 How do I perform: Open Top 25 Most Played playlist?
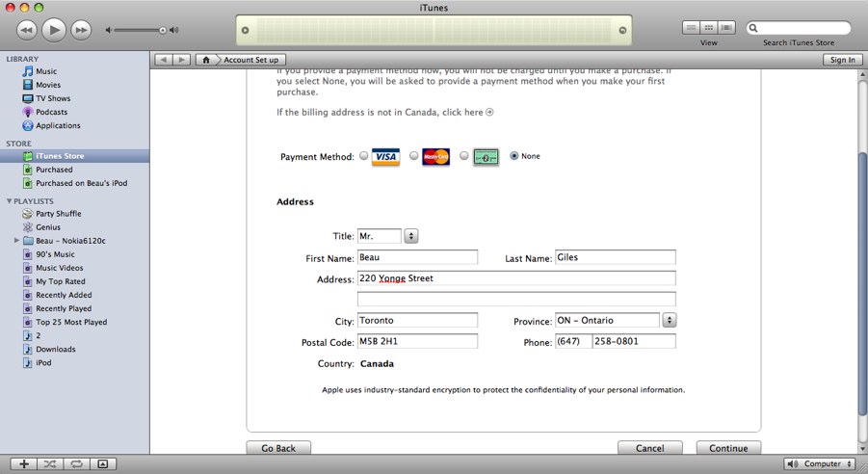(x=71, y=323)
